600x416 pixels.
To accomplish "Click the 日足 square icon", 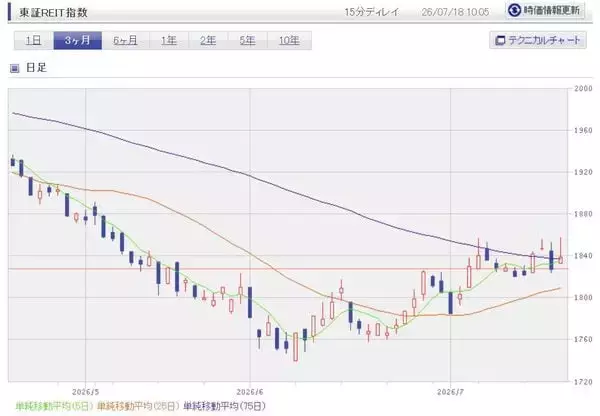I will tap(15, 69).
